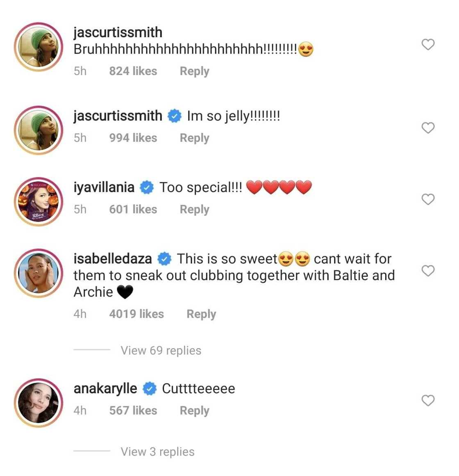Click the isabelledaza username
Screen dimensions: 459x476
113,259
